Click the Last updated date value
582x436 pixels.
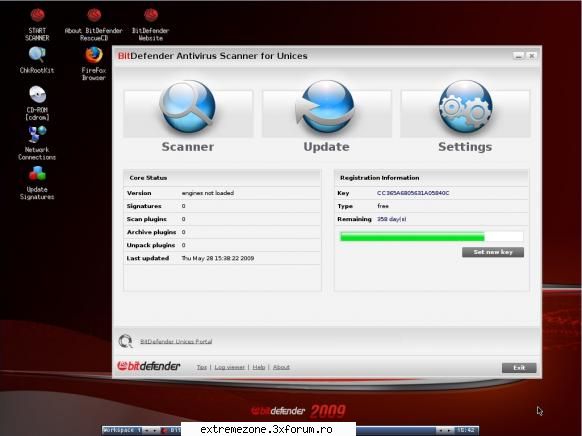pyautogui.click(x=218, y=258)
